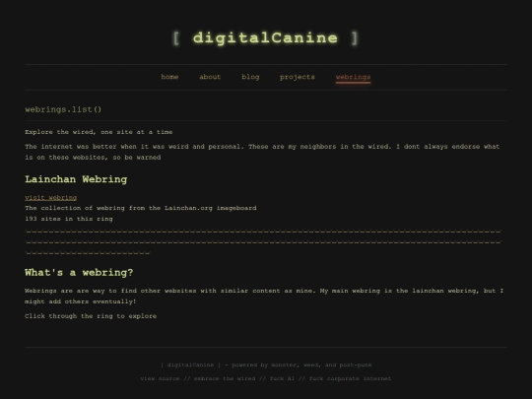
Task: Click 'Click through the ring to explore'
Action: (91, 316)
